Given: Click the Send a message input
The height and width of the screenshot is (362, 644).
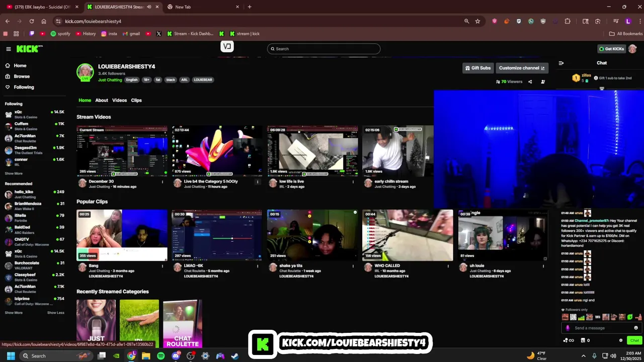Looking at the screenshot, I should [x=601, y=328].
